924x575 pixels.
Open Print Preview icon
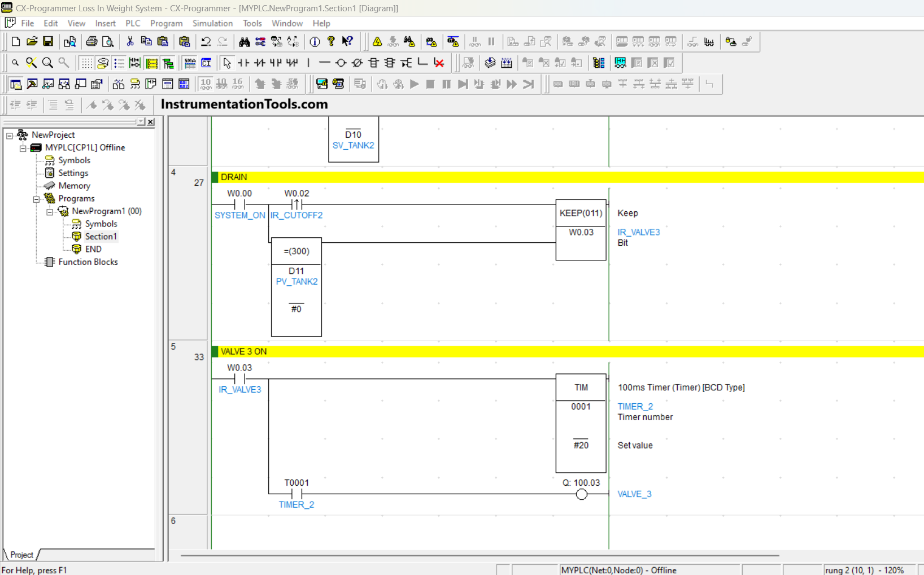pyautogui.click(x=108, y=41)
